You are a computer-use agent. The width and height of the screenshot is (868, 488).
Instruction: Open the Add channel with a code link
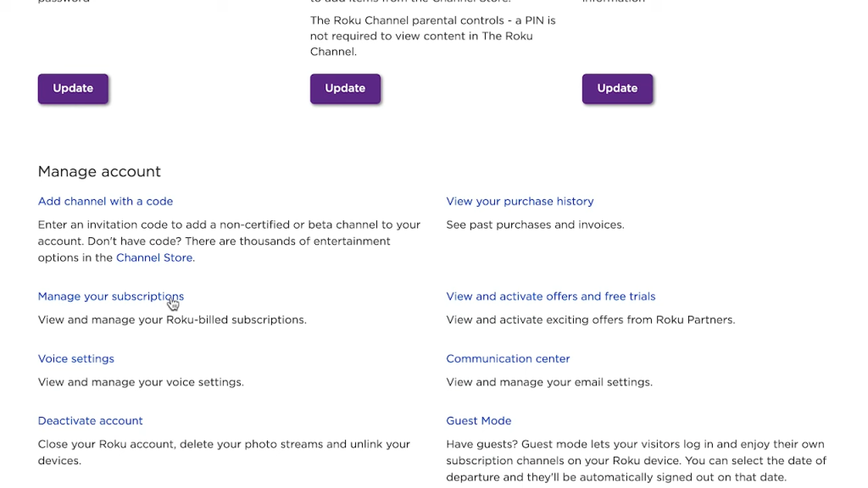(x=105, y=202)
